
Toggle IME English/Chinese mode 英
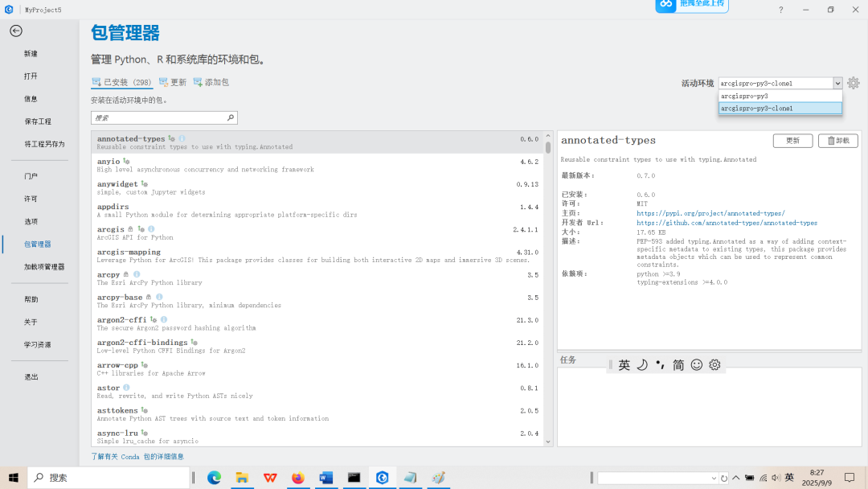coord(624,364)
